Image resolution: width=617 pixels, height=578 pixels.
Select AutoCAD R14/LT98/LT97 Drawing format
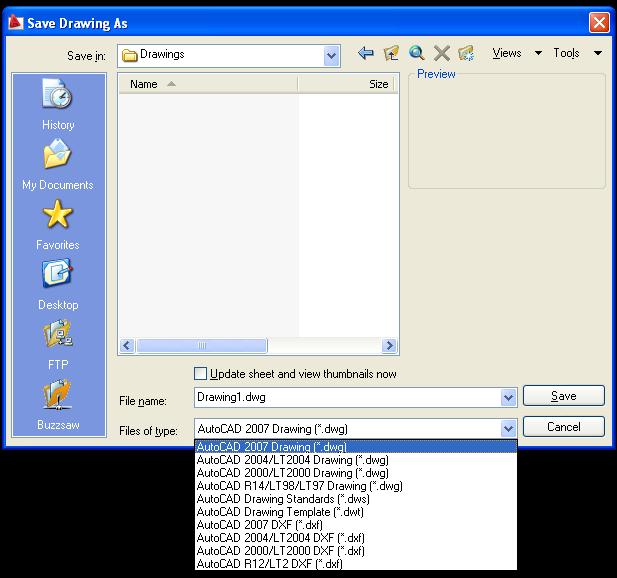click(356, 486)
